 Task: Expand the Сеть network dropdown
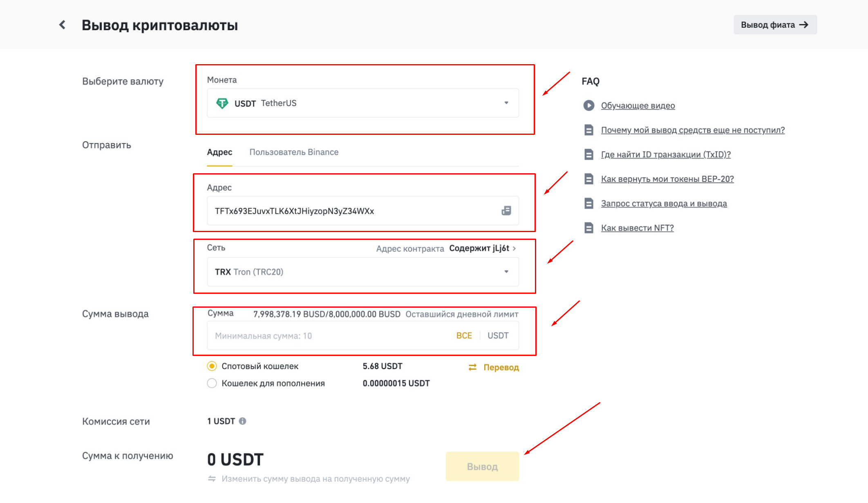tap(363, 272)
